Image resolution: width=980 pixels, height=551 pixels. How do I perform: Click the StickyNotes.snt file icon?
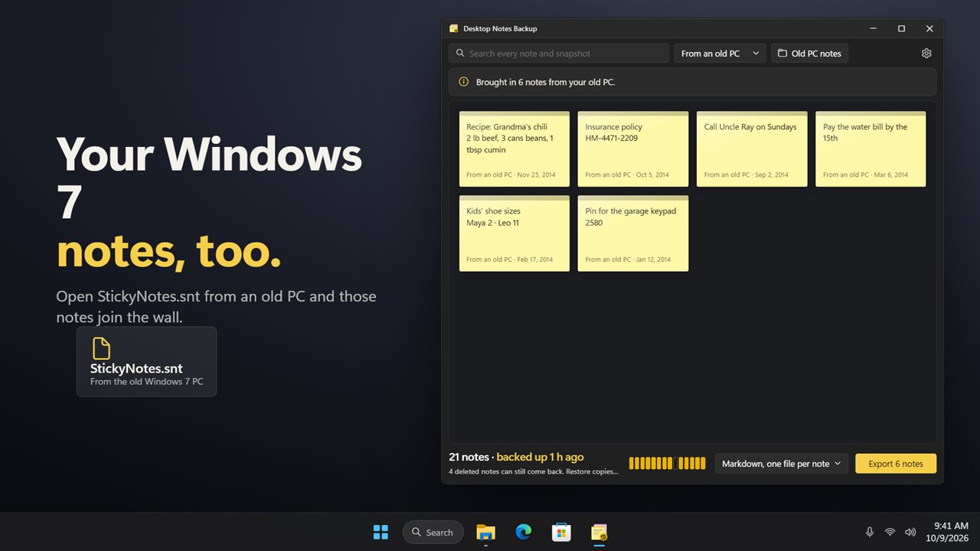[101, 348]
